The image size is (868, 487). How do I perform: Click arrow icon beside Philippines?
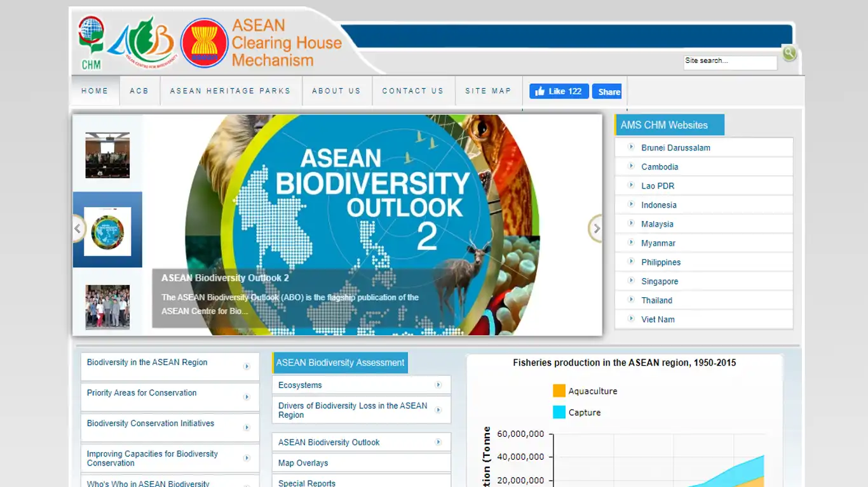coord(631,261)
